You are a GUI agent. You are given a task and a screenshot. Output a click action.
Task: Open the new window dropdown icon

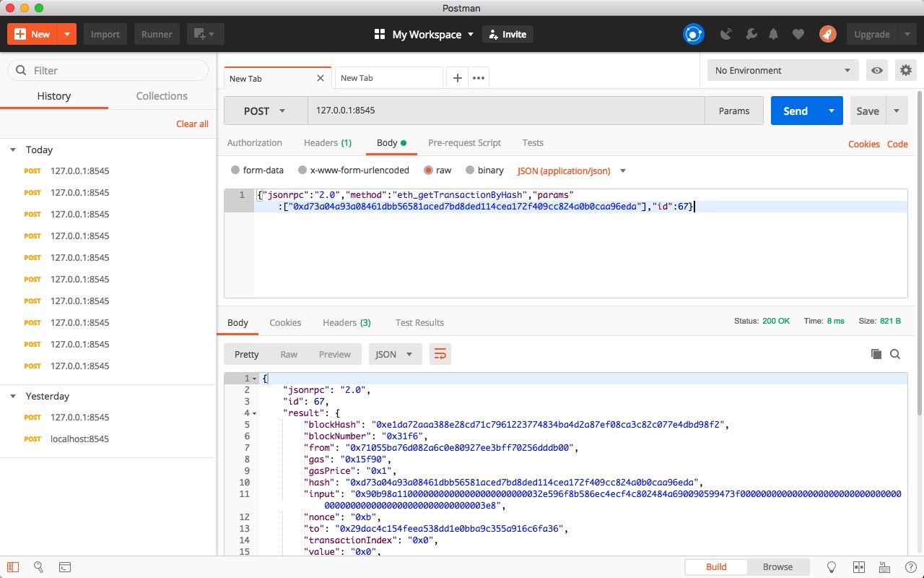206,34
